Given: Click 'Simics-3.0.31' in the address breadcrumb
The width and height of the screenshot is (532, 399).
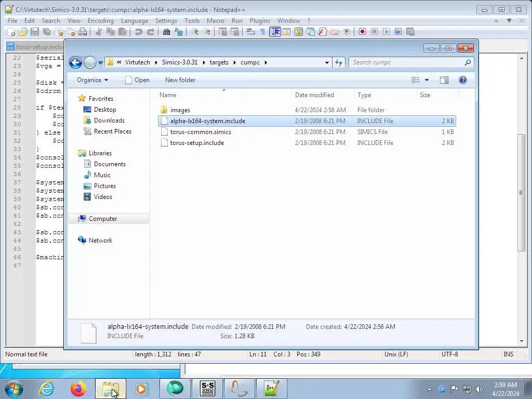Looking at the screenshot, I should point(179,62).
